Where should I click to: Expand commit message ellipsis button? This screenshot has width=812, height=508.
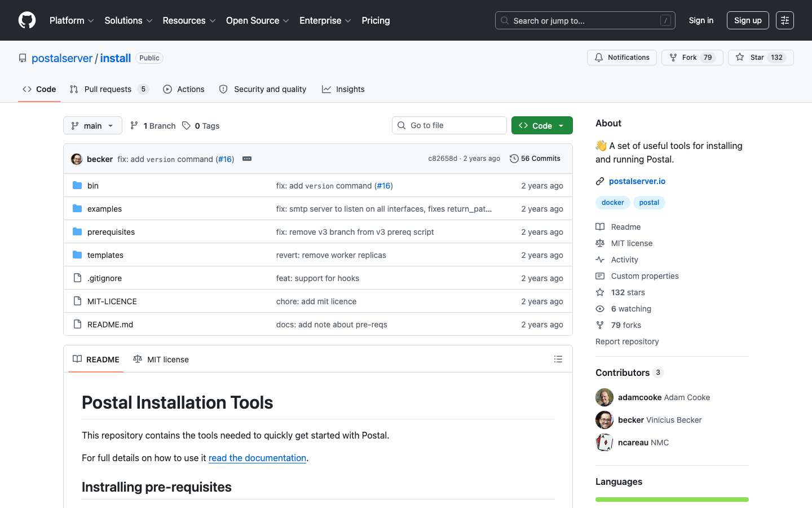(x=247, y=159)
